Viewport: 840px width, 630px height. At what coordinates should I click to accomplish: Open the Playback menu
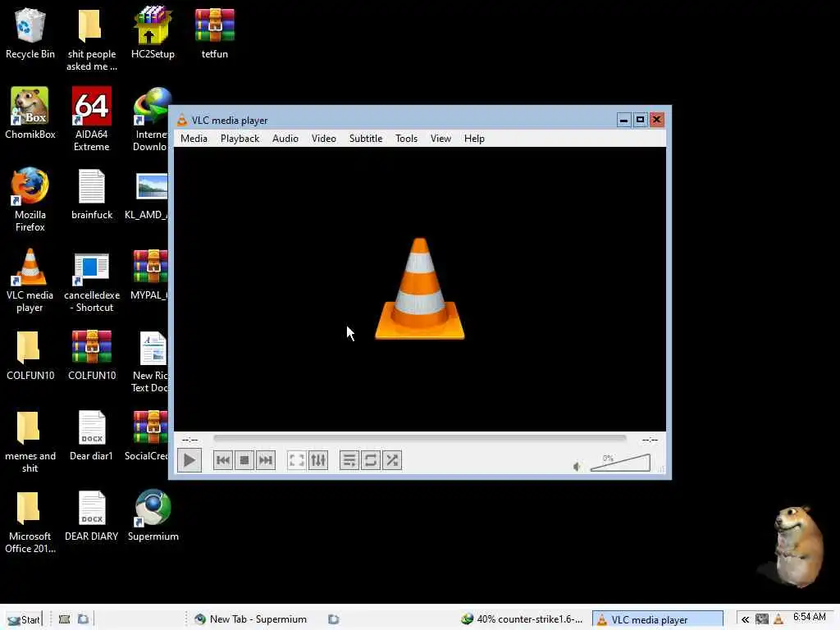tap(240, 138)
